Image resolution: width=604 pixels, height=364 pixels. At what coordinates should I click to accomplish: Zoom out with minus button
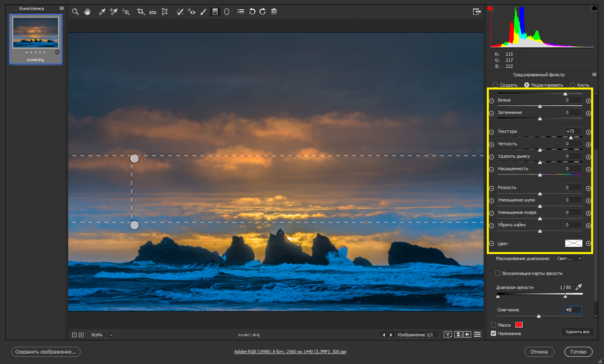pyautogui.click(x=74, y=335)
